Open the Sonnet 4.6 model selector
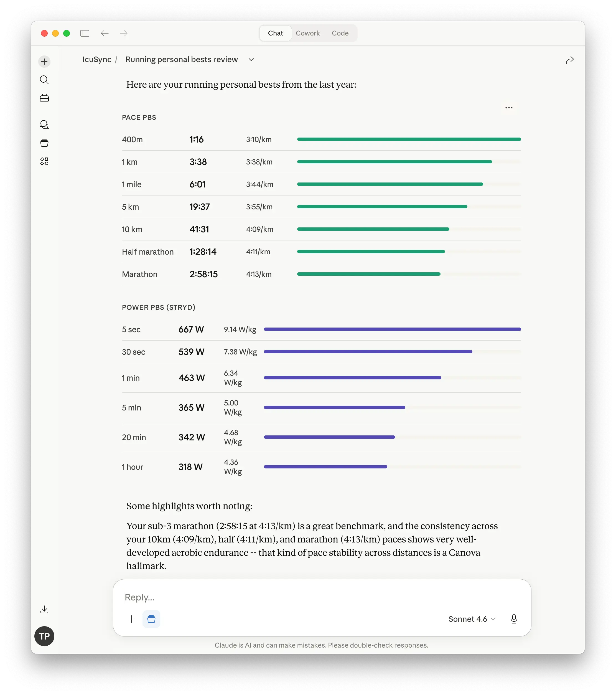This screenshot has width=616, height=695. (471, 619)
